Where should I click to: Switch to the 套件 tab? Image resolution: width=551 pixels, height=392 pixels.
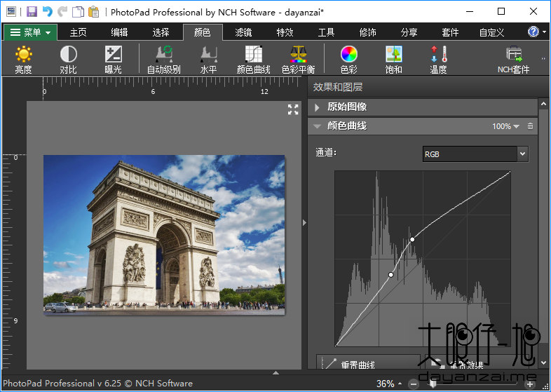click(450, 32)
